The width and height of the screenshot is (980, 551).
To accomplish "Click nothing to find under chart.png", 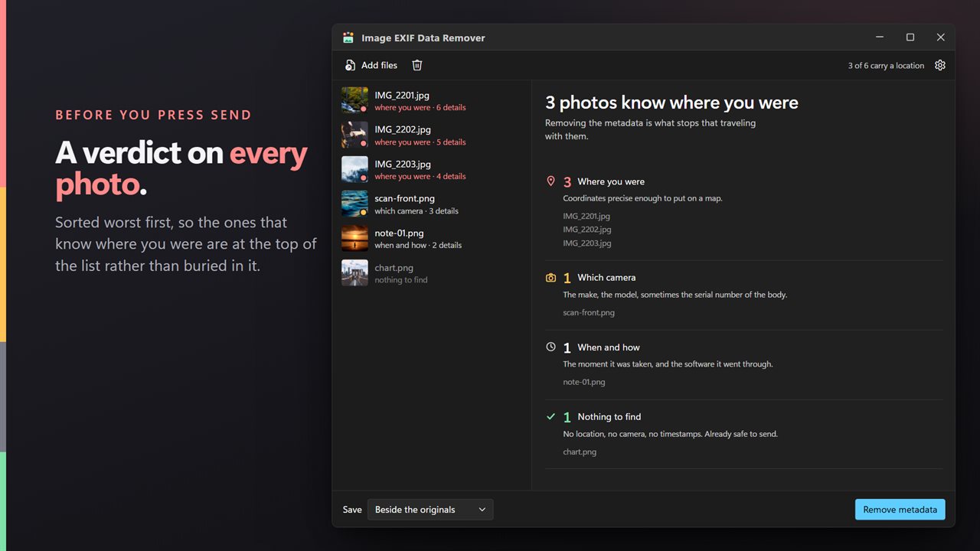I will tap(401, 280).
